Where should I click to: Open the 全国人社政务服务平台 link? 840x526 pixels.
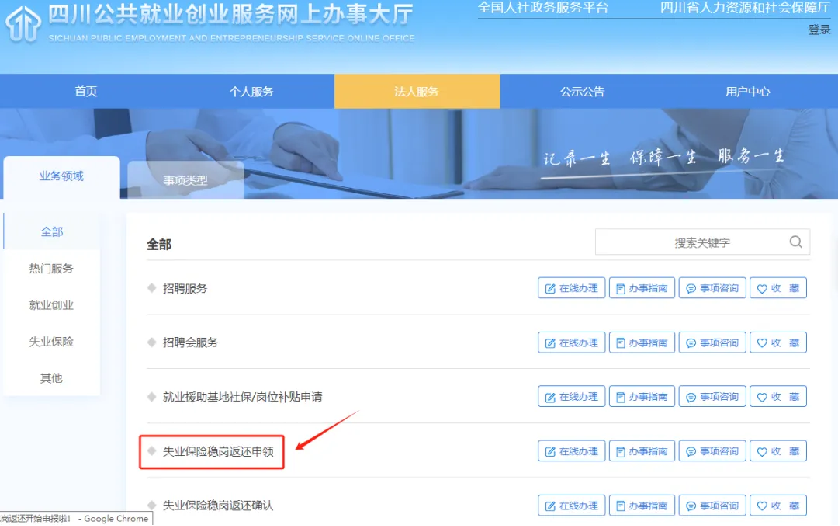point(543,7)
